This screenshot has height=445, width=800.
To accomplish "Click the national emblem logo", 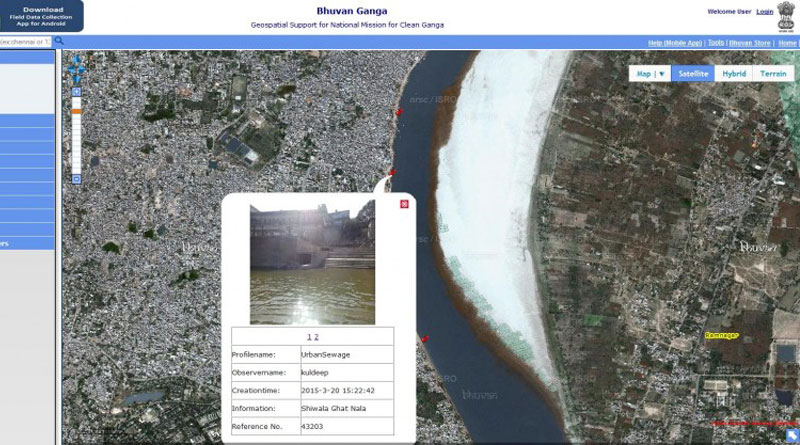I will (786, 17).
